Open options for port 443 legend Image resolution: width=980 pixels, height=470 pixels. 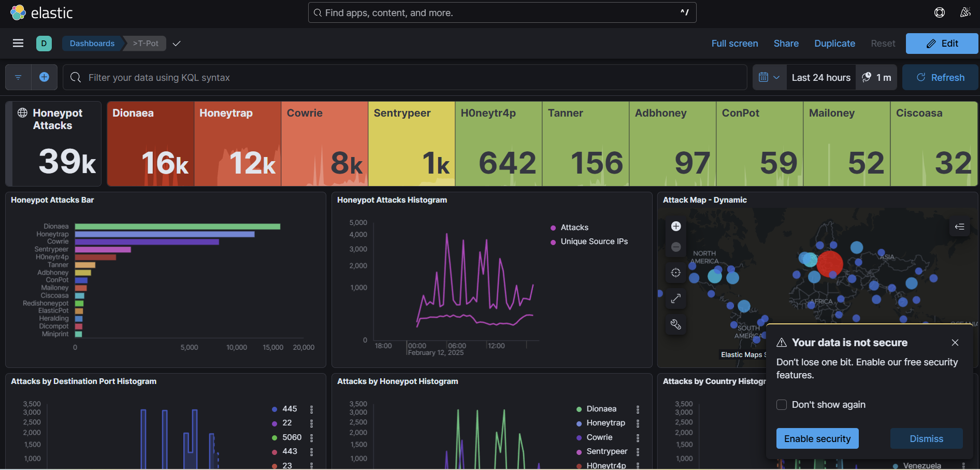point(311,451)
